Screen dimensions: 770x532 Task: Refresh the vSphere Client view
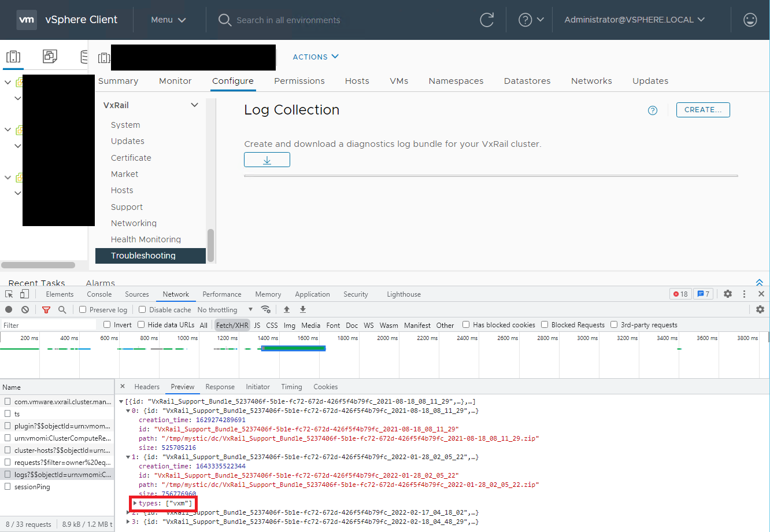tap(487, 20)
